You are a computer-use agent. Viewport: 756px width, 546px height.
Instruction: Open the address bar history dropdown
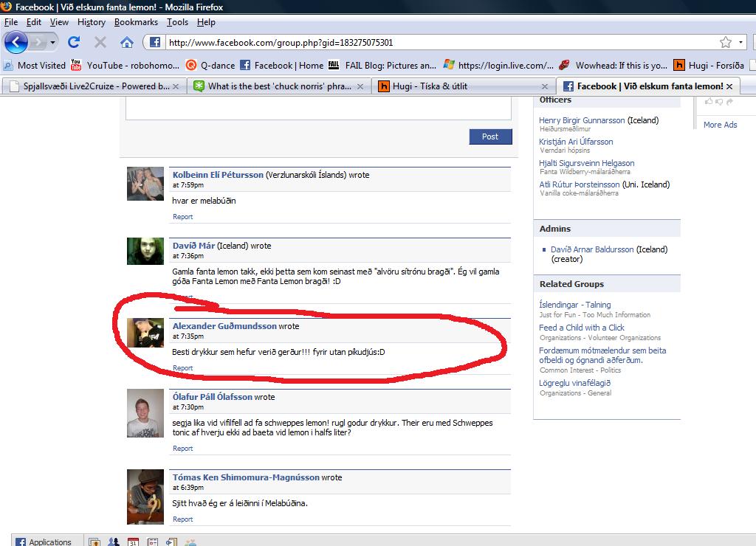point(740,42)
